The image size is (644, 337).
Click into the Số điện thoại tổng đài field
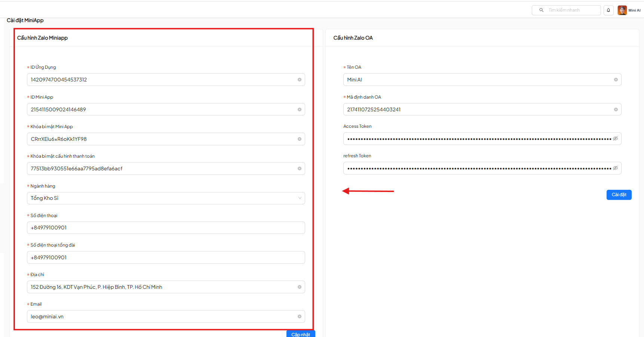point(166,257)
